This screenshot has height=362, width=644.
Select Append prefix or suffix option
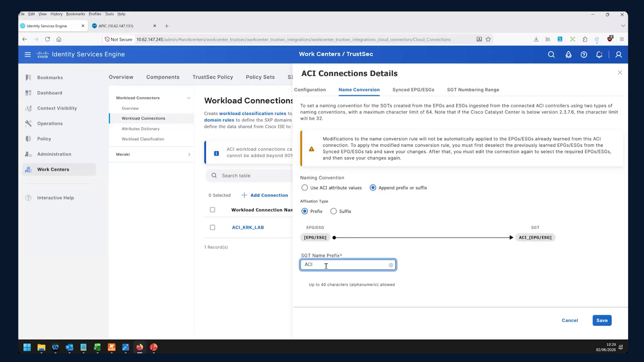click(x=373, y=188)
